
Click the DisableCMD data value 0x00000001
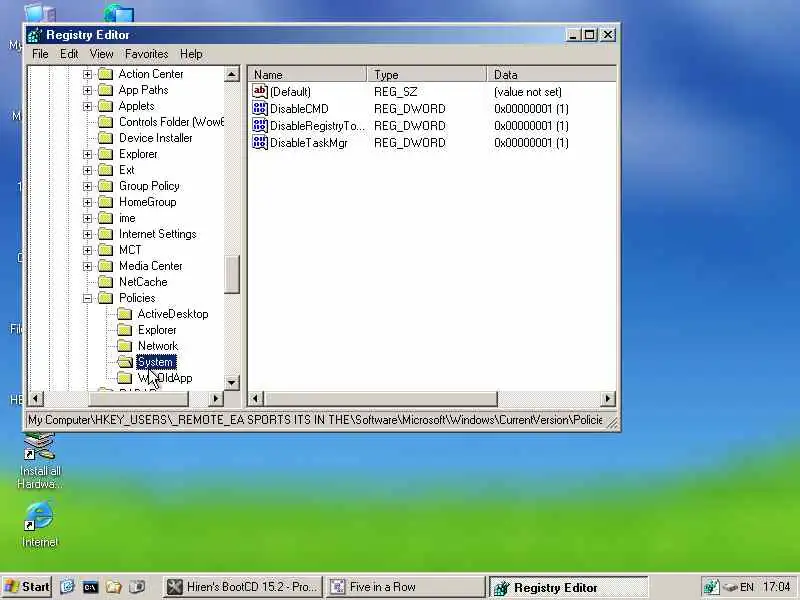tap(531, 109)
